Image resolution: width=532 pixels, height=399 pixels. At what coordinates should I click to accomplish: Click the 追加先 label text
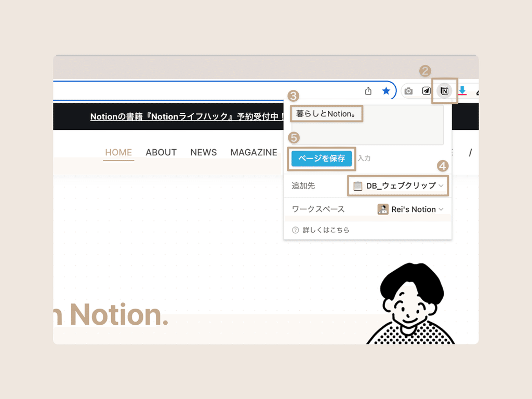click(x=303, y=185)
